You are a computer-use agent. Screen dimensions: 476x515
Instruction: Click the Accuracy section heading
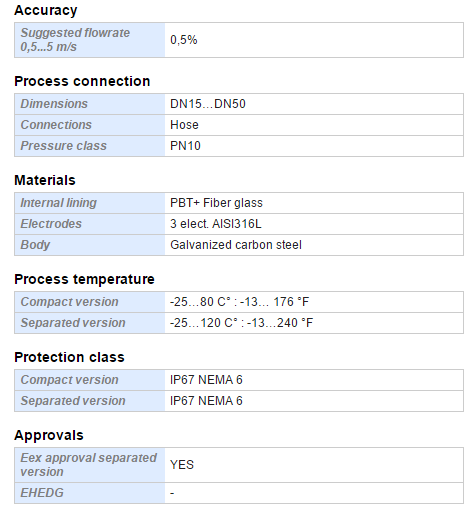pos(46,10)
